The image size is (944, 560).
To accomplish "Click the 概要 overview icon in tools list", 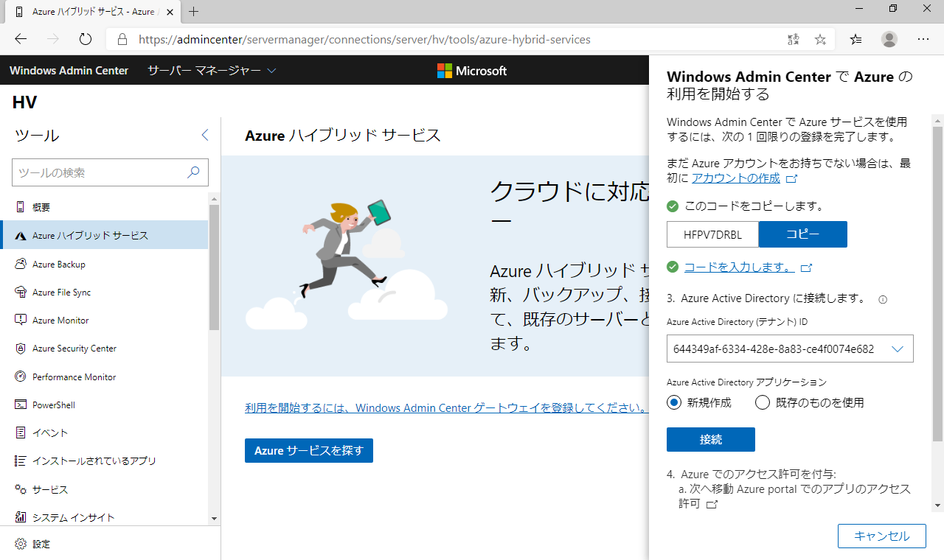I will (20, 207).
